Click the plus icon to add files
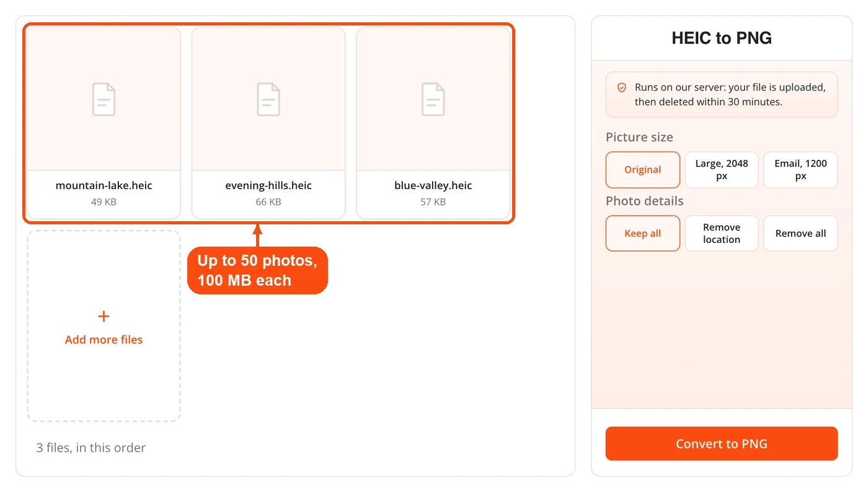The image size is (868, 492). point(104,317)
